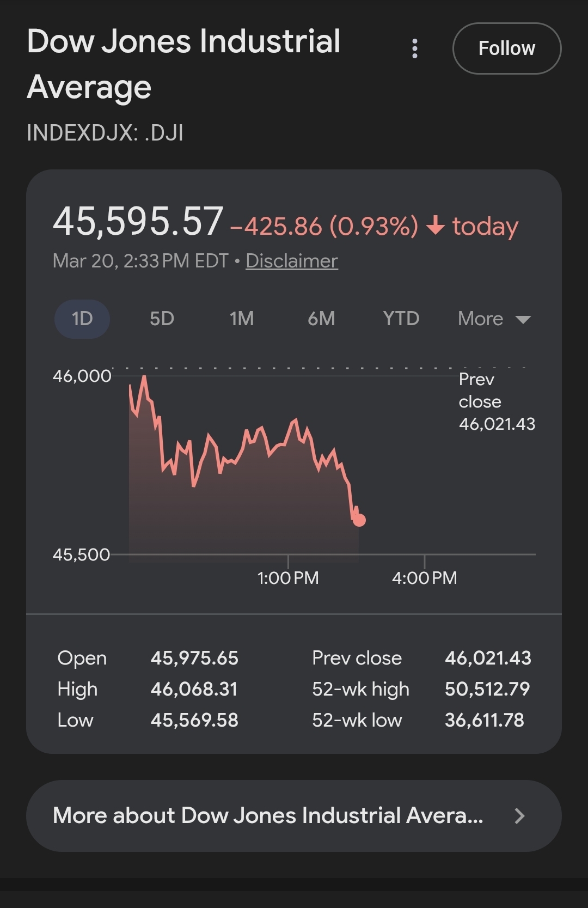Select the YTD chart range
Image resolution: width=588 pixels, height=908 pixels.
pyautogui.click(x=401, y=319)
